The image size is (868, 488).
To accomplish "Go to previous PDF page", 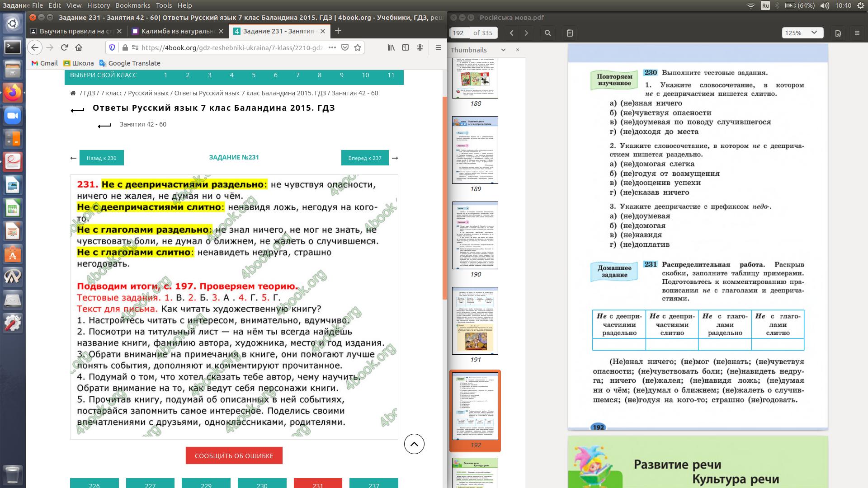I will tap(512, 33).
